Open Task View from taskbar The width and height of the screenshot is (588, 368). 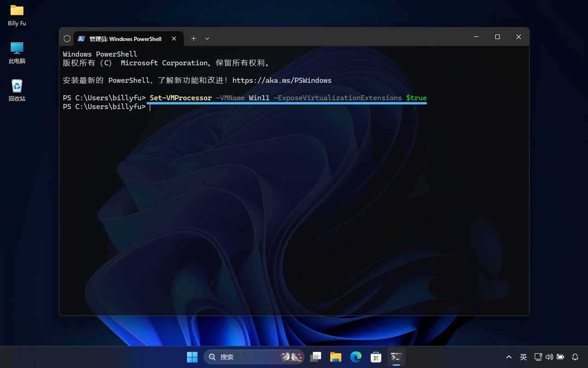pyautogui.click(x=316, y=357)
